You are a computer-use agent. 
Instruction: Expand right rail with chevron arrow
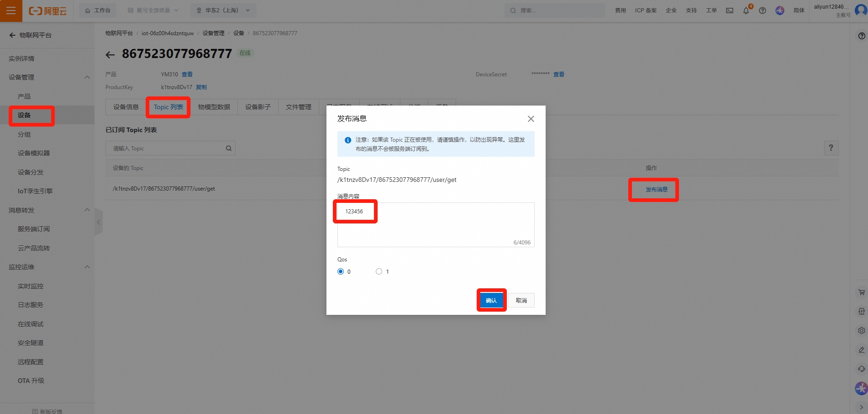coord(862,407)
